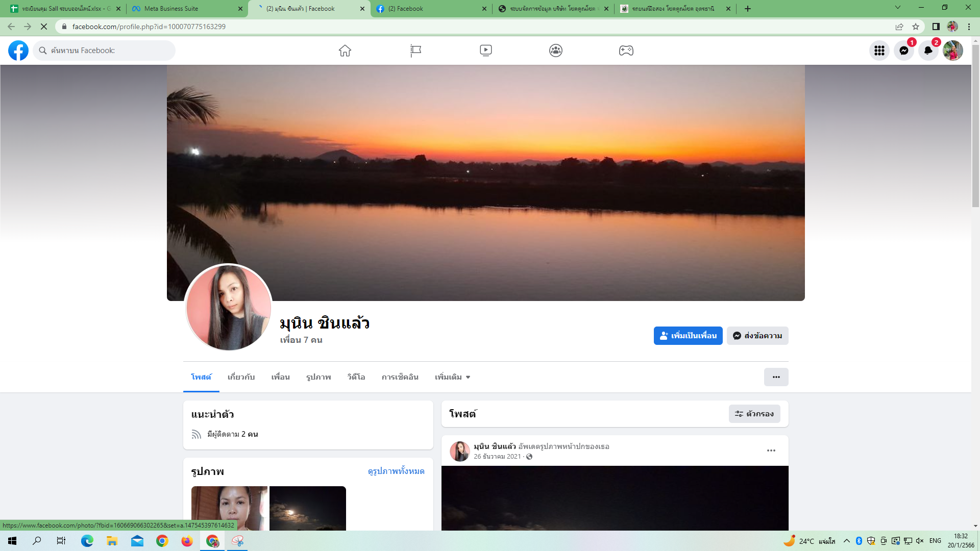Open Messenger chats icon
Image resolution: width=980 pixels, height=551 pixels.
[903, 51]
